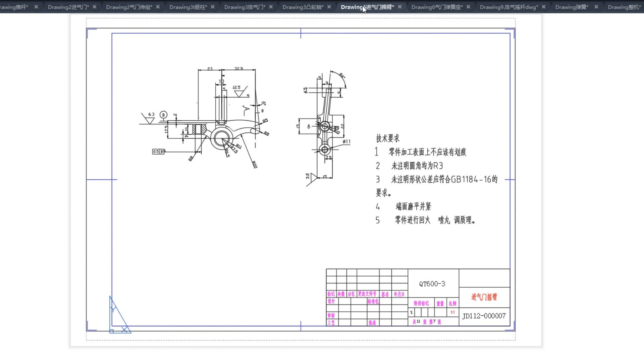Viewport: 644px width, 362px height.
Task: Go to Drawing6气门弹簧座 tab
Action: [437, 7]
